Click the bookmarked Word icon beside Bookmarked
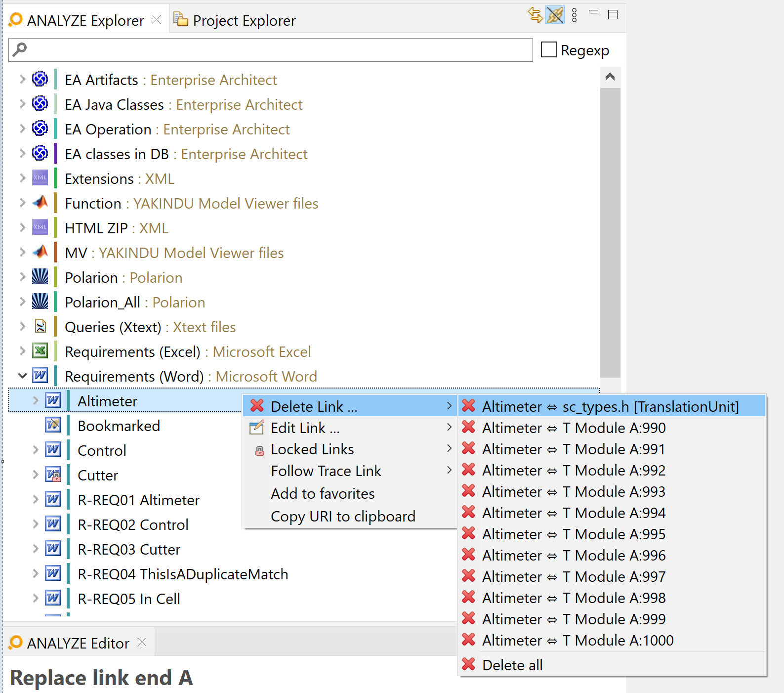 coord(53,425)
